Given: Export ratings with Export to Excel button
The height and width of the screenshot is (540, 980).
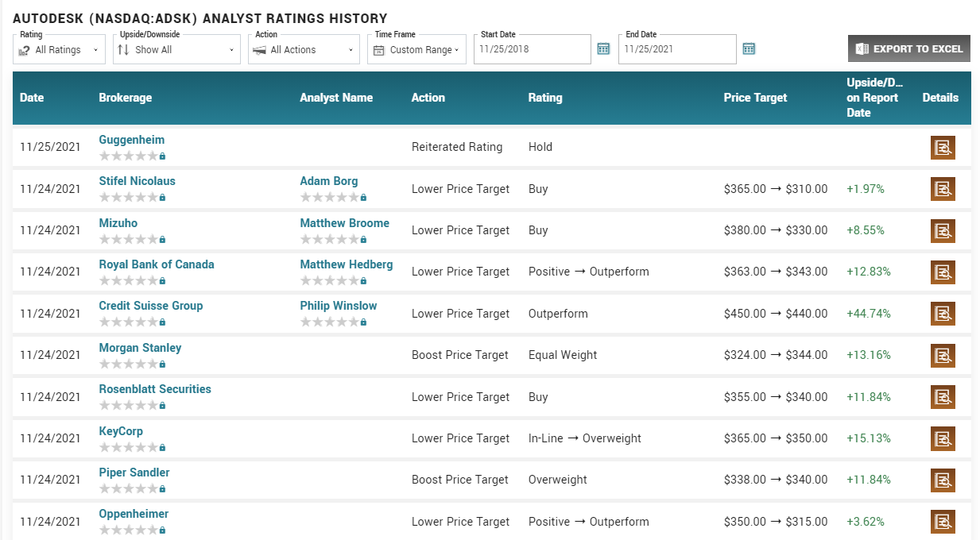Looking at the screenshot, I should pos(909,48).
